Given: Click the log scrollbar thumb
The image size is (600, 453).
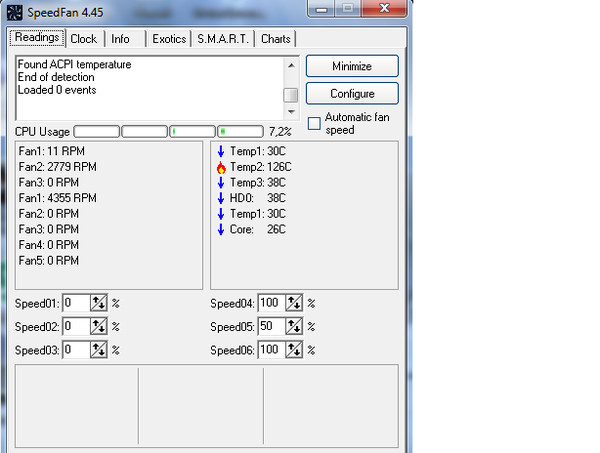Looking at the screenshot, I should point(291,95).
